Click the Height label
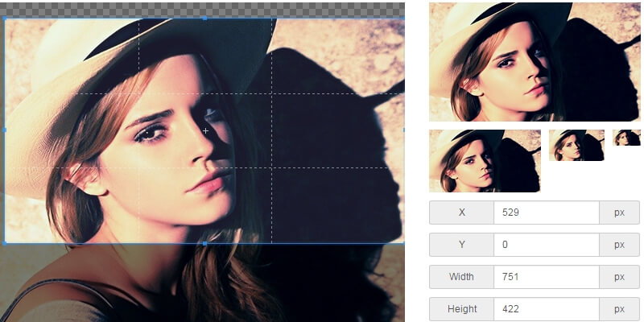This screenshot has width=644, height=322. click(x=461, y=309)
